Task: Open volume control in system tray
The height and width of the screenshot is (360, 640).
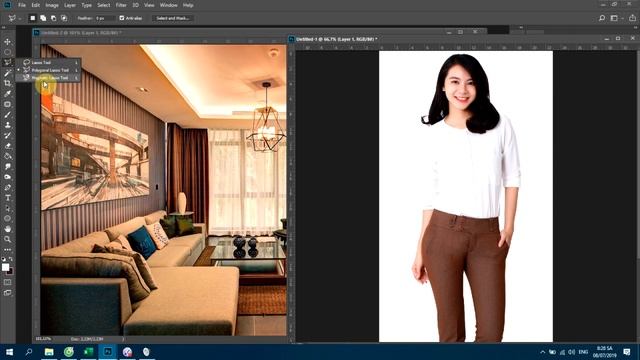Action: [571, 352]
